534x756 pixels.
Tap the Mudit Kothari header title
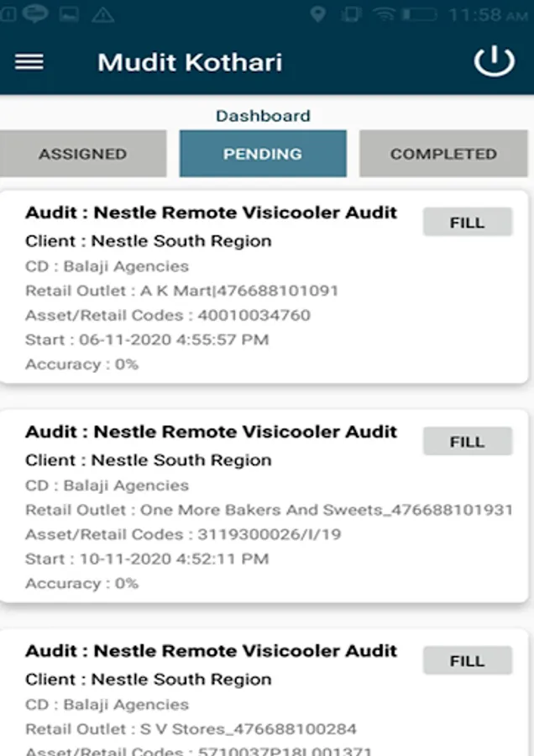190,62
